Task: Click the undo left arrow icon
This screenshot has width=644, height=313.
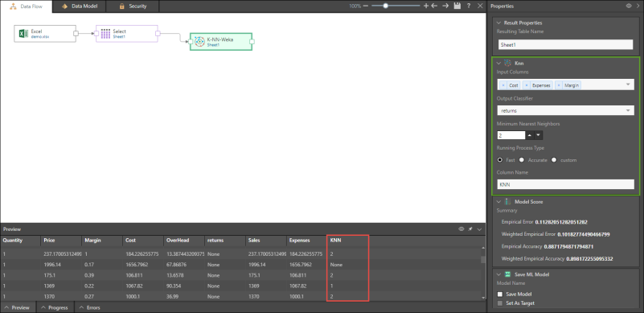Action: 434,6
